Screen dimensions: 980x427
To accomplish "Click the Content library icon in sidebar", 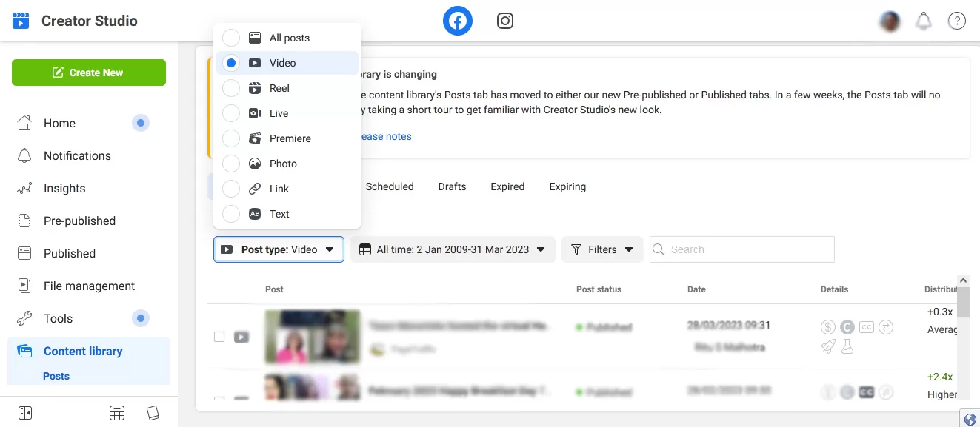I will [x=24, y=351].
